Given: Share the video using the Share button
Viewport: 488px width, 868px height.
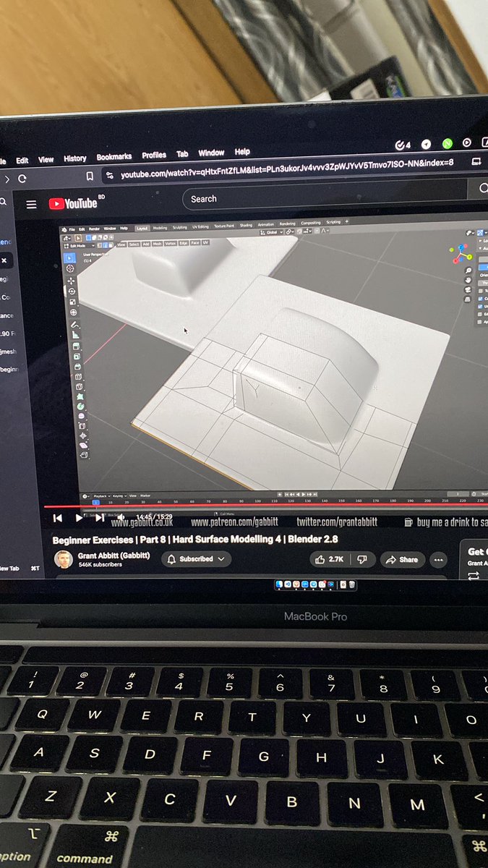Looking at the screenshot, I should (403, 560).
